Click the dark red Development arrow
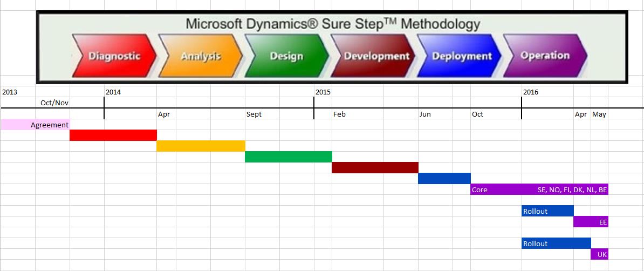Image resolution: width=644 pixels, height=271 pixels. click(x=373, y=56)
